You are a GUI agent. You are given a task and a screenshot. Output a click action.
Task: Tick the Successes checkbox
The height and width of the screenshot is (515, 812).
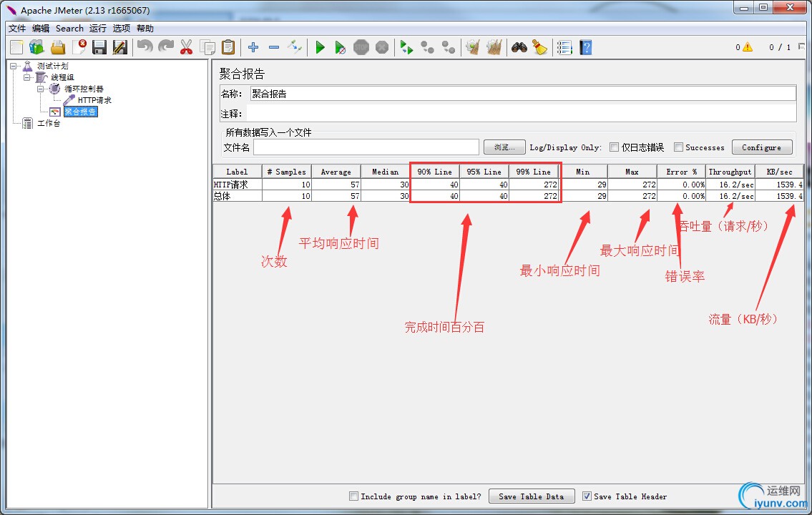678,147
